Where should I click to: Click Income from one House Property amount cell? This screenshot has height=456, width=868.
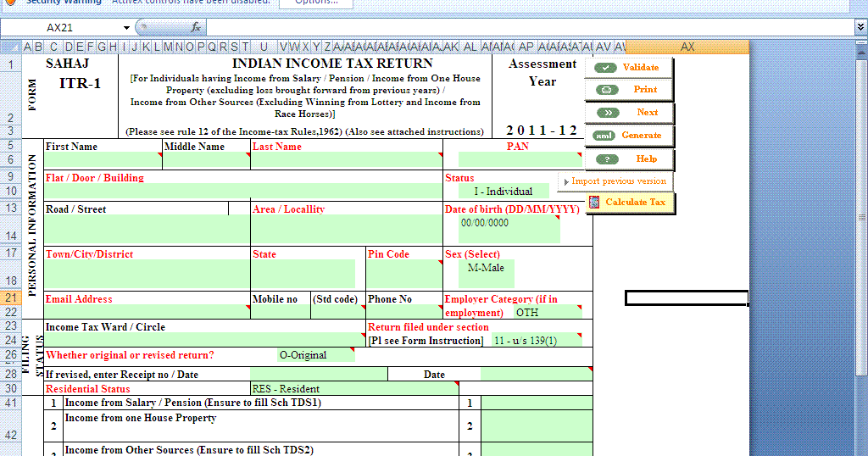[537, 426]
